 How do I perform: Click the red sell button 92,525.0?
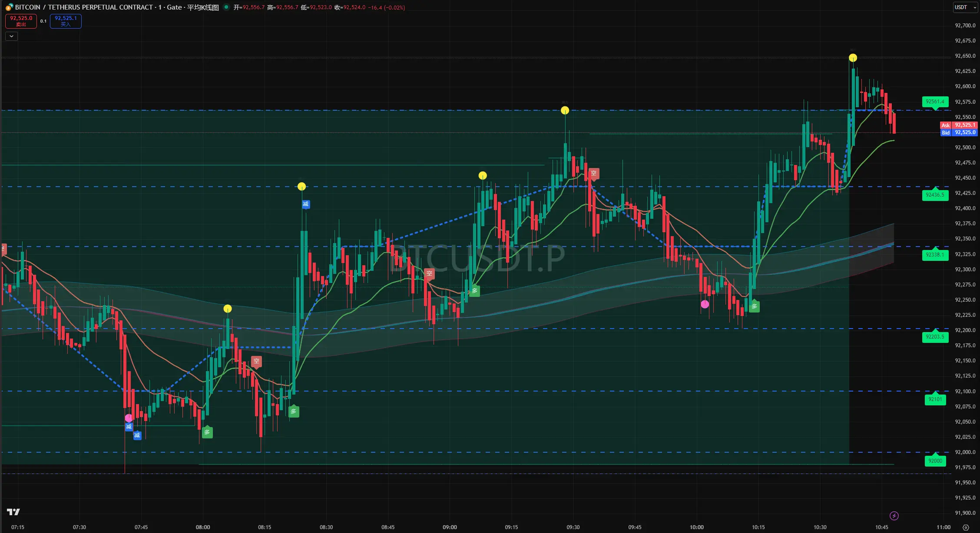coord(21,21)
